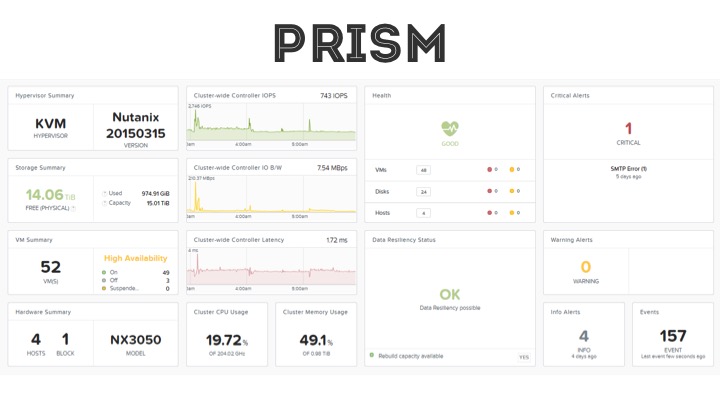Click the 14.06 TiB free storage value

[50, 195]
